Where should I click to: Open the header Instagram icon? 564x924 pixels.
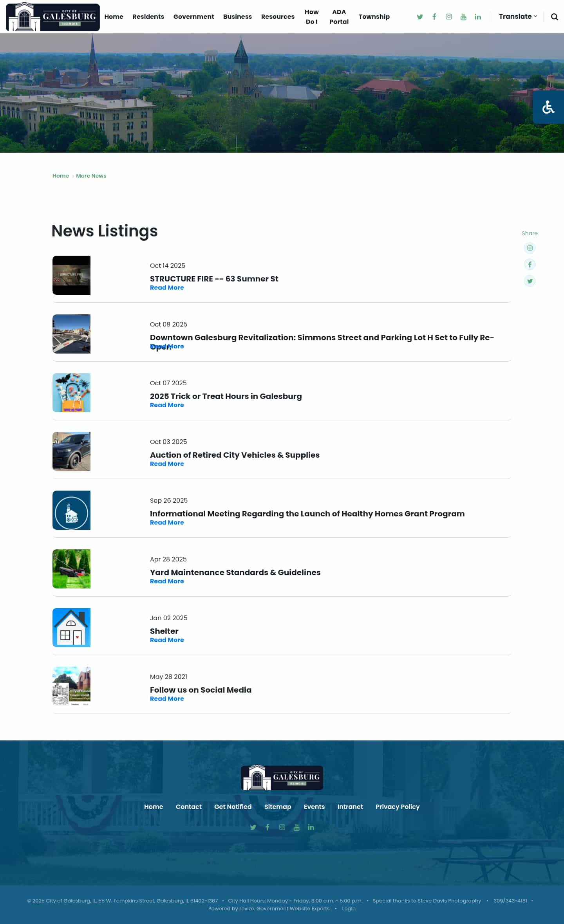click(449, 17)
